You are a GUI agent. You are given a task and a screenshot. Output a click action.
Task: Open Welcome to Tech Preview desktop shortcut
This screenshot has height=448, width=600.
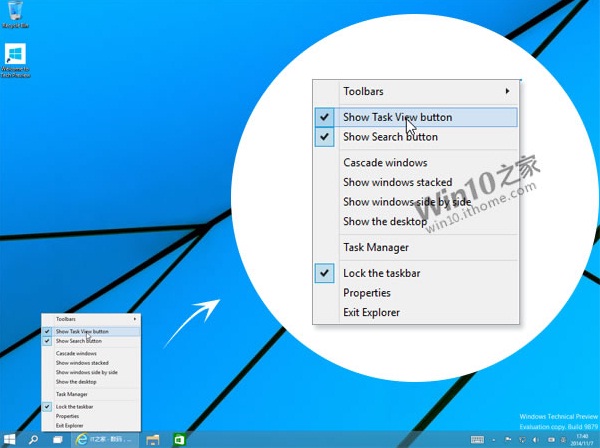(x=15, y=60)
